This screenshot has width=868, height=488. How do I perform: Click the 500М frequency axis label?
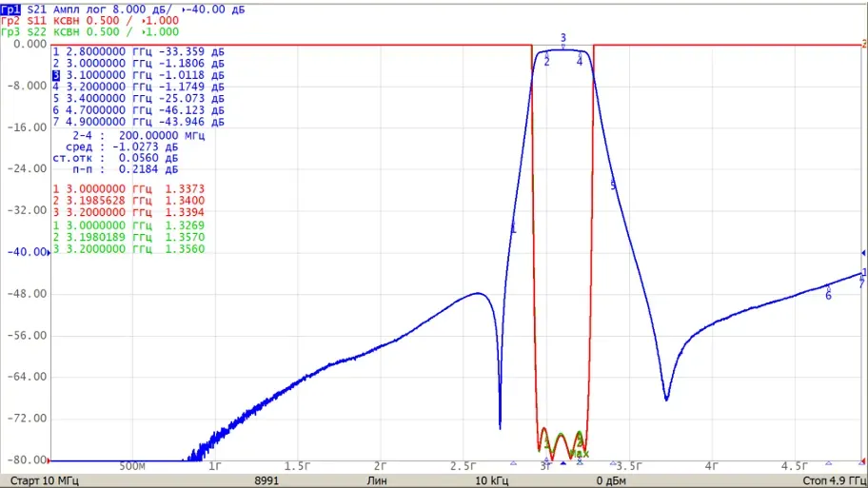point(132,466)
